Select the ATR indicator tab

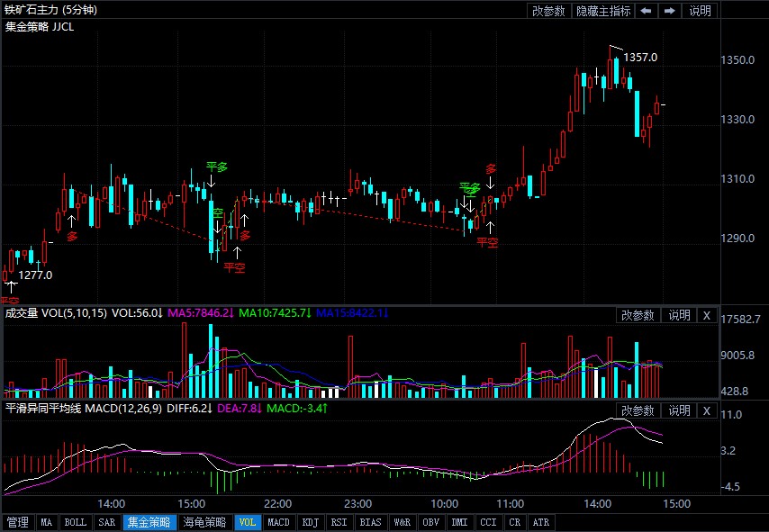541,522
